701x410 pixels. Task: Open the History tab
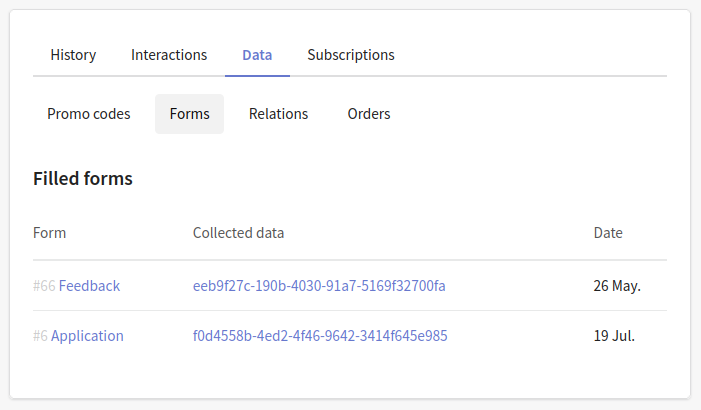coord(73,55)
